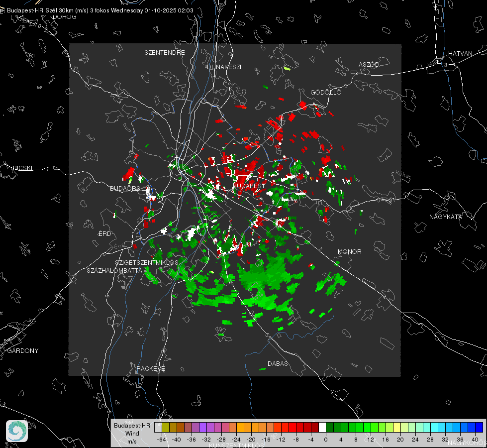
Task: Click the BUDAÖRS city label
Action: point(125,188)
